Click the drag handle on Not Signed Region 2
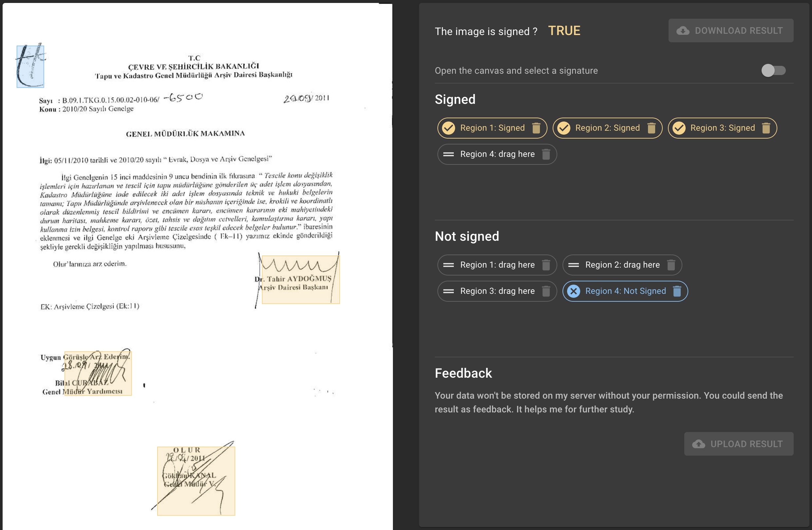Image resolution: width=812 pixels, height=530 pixels. (x=573, y=265)
